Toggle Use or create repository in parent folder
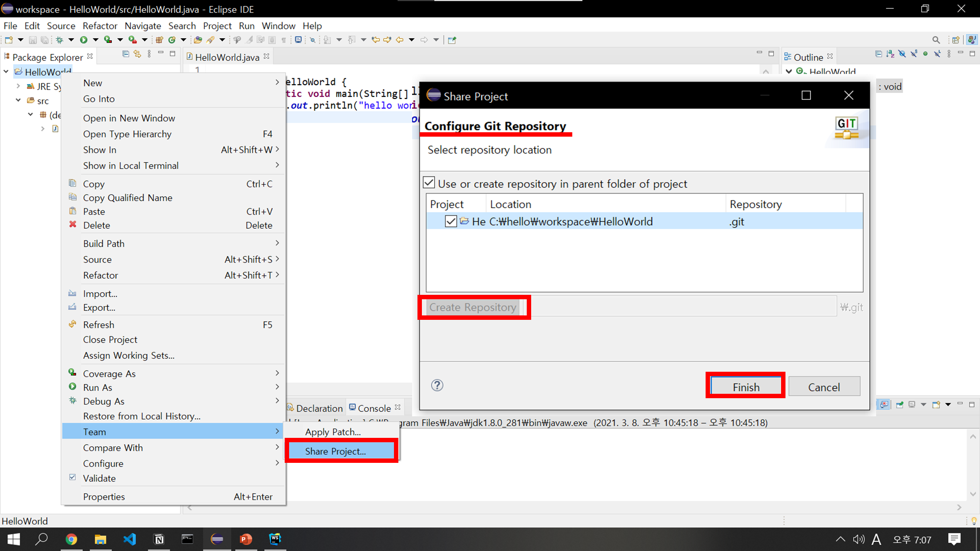 [x=429, y=183]
